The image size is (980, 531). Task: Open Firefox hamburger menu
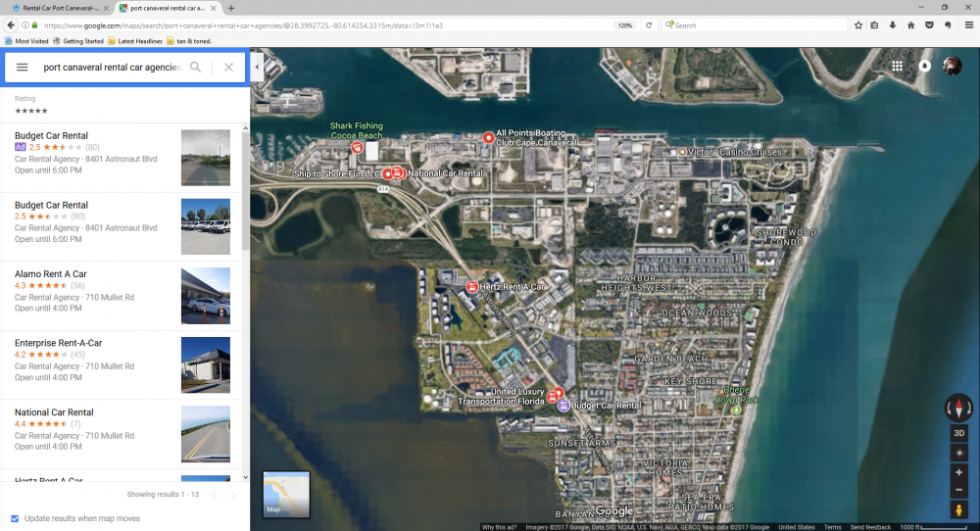tap(968, 25)
